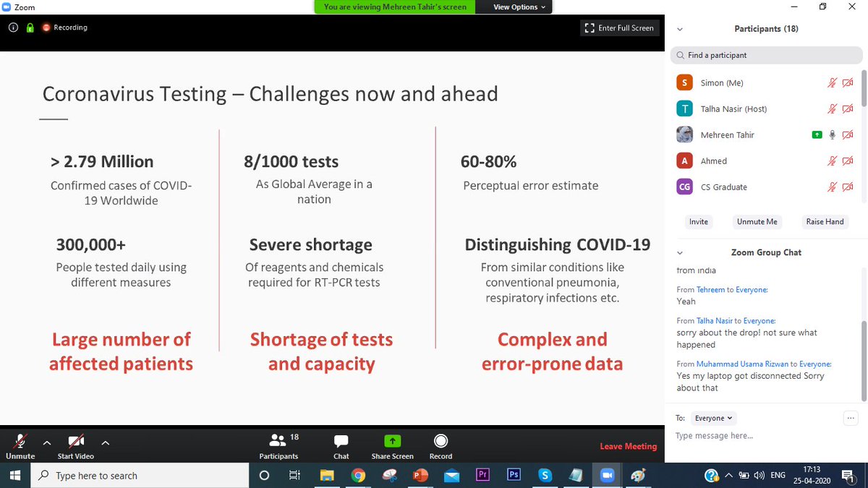This screenshot has height=488, width=868.
Task: Open the To: Everyone recipient dropdown
Action: 713,418
